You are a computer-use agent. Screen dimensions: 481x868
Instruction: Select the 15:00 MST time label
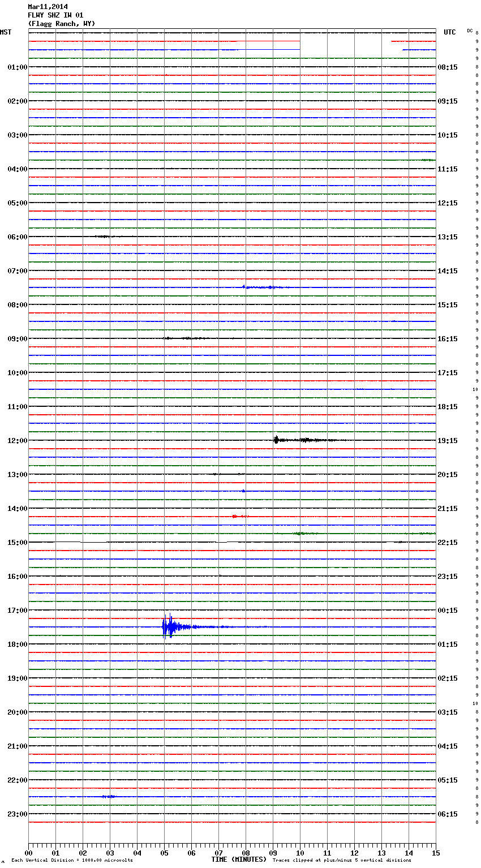18,543
